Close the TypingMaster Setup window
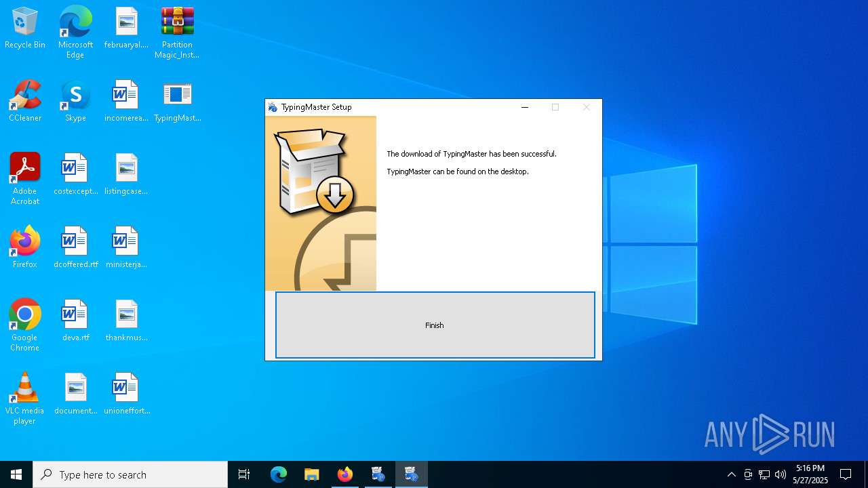The height and width of the screenshot is (488, 868). click(x=587, y=107)
